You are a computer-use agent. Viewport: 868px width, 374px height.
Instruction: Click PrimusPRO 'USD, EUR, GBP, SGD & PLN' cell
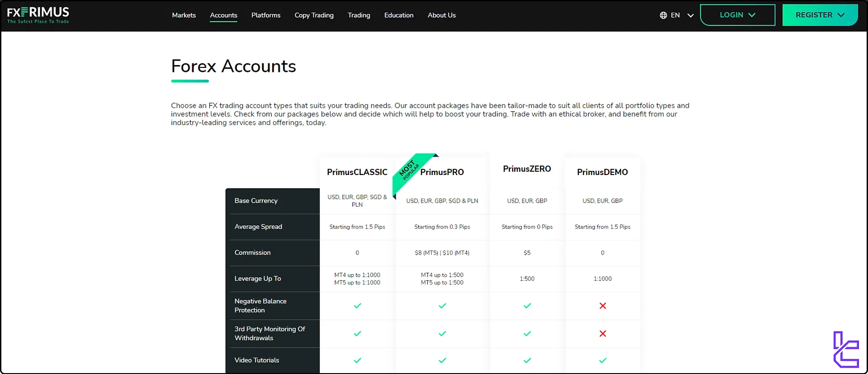pos(442,201)
